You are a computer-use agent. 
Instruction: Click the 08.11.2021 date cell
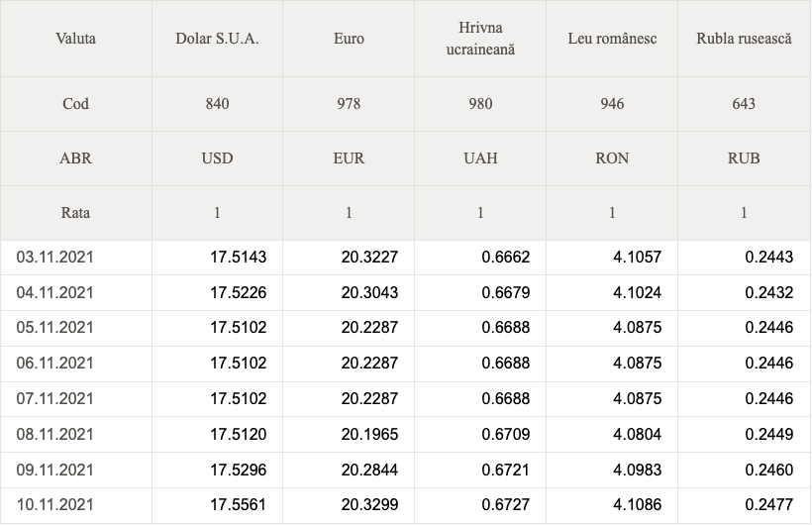75,434
